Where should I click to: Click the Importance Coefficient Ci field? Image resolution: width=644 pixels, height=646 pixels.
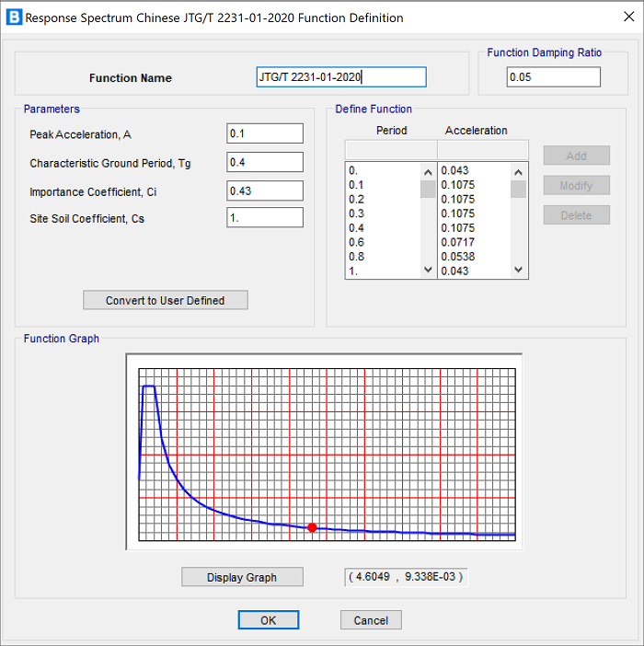[x=265, y=190]
